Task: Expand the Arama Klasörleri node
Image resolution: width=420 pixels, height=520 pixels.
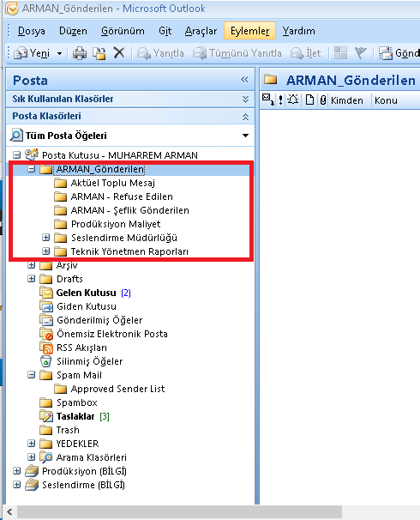Action: click(x=32, y=457)
